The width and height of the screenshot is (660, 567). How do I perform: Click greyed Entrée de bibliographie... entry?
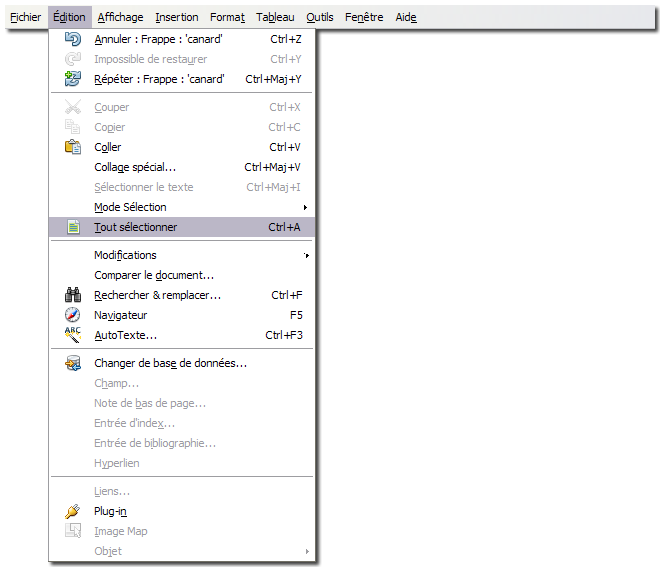click(x=182, y=443)
